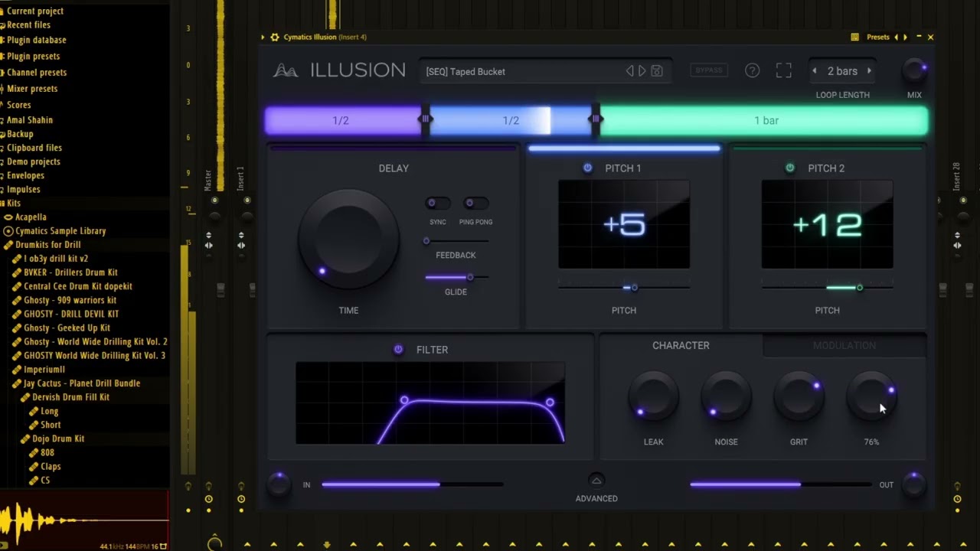Image resolution: width=980 pixels, height=551 pixels.
Task: Click the GRIT knob
Action: (x=799, y=398)
